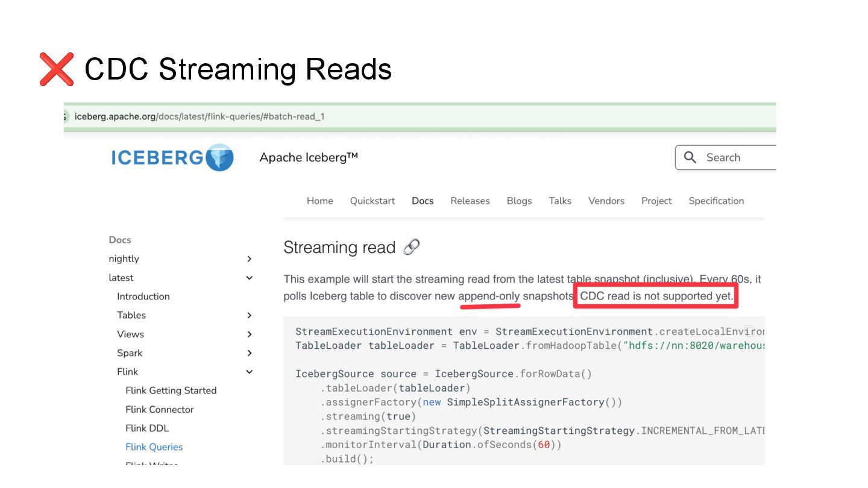
Task: Click the monitorInterval code line
Action: pyautogui.click(x=441, y=445)
